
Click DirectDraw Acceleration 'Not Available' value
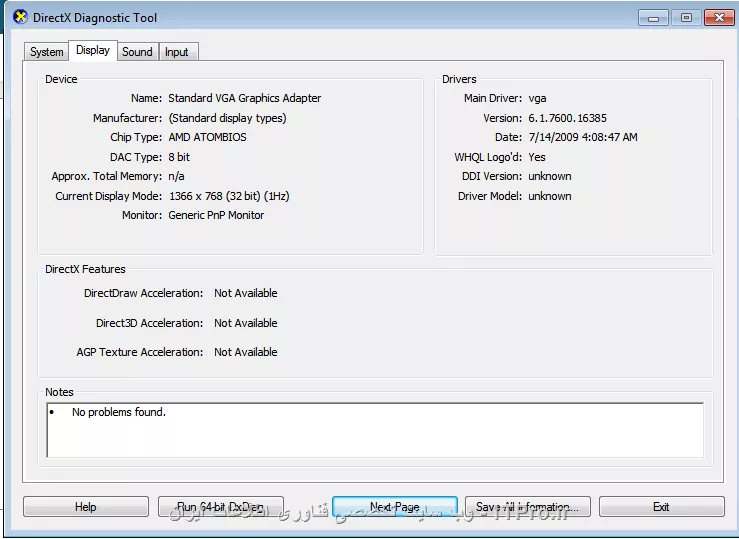click(x=246, y=293)
